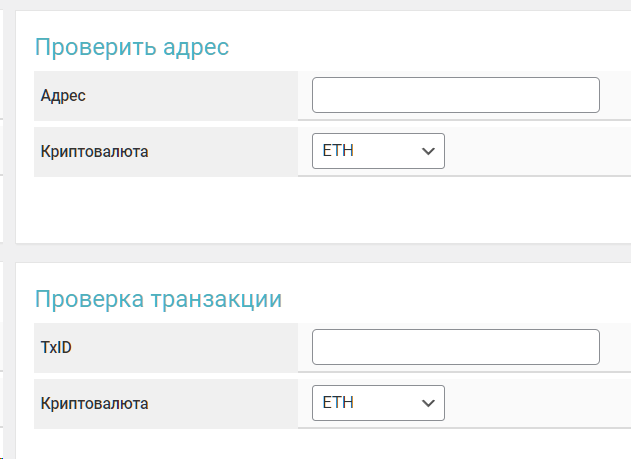The image size is (631, 459).
Task: Click the TxID label
Action: 57,348
